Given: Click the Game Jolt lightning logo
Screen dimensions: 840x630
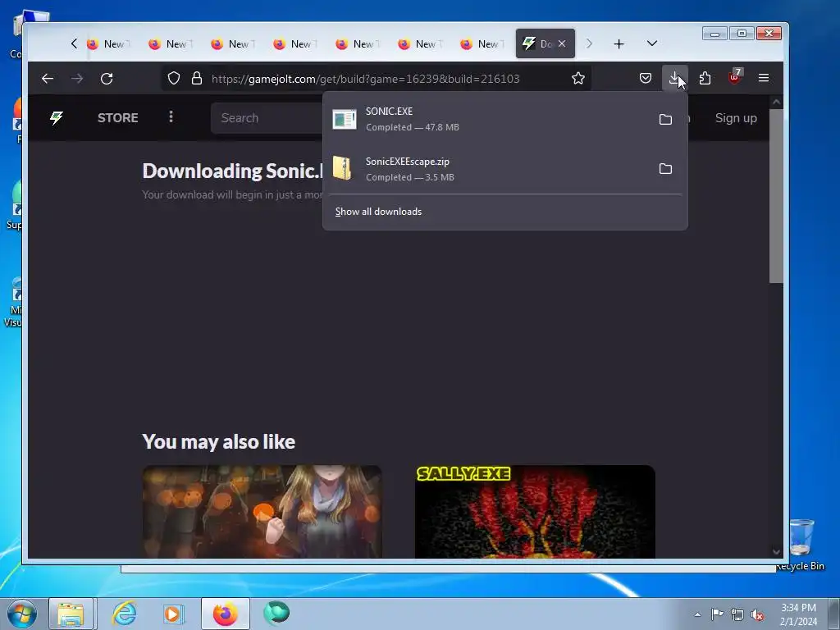Looking at the screenshot, I should click(x=57, y=118).
